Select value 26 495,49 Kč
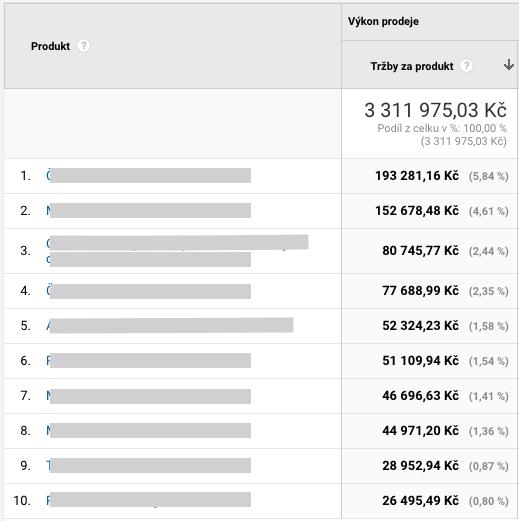519x521 pixels. 420,501
